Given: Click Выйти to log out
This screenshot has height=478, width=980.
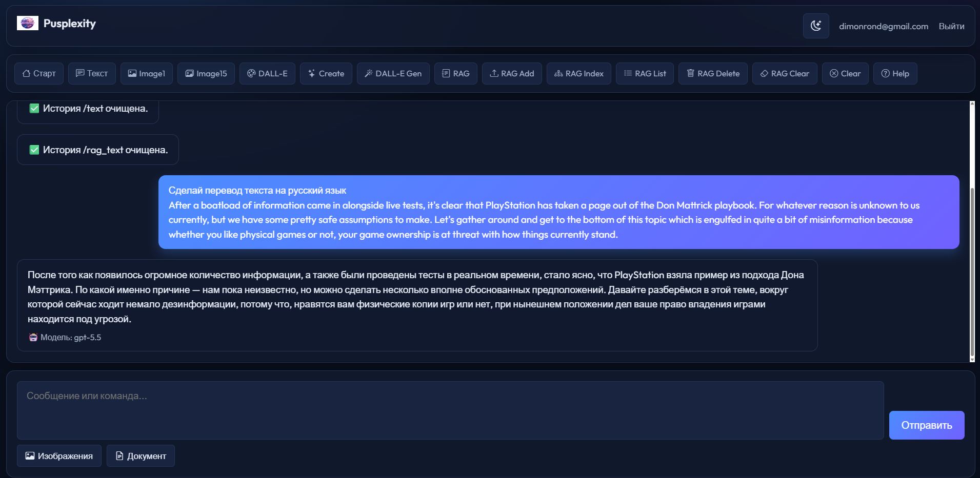Looking at the screenshot, I should pyautogui.click(x=951, y=26).
